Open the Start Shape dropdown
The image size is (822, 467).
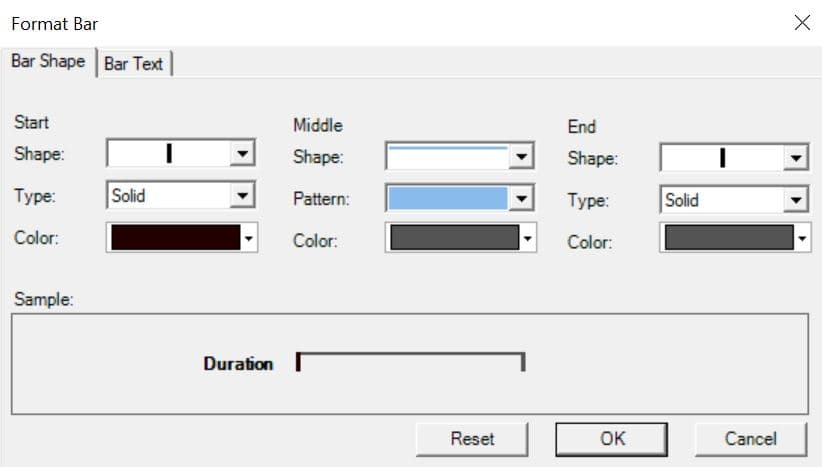click(241, 153)
